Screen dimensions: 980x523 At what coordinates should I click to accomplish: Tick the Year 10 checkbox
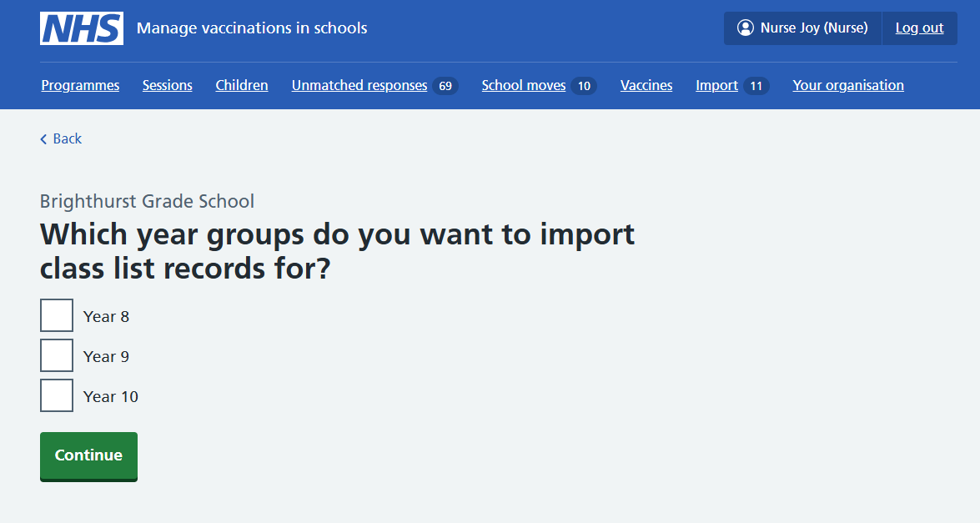[57, 395]
